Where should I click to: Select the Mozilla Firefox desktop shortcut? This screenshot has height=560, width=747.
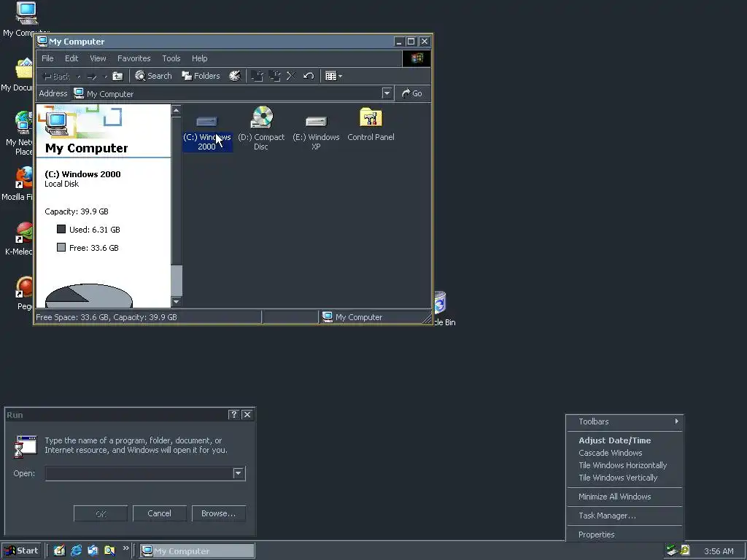[19, 184]
